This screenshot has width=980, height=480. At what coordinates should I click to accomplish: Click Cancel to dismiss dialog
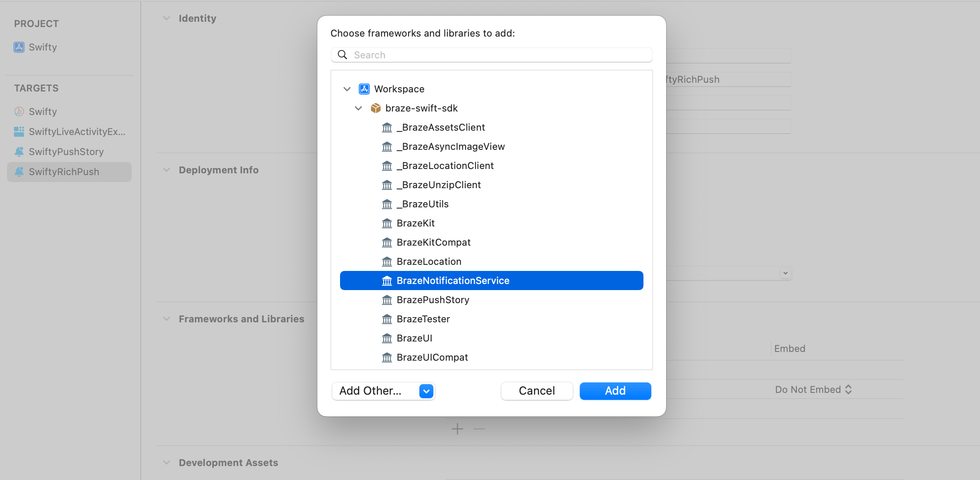(x=536, y=391)
